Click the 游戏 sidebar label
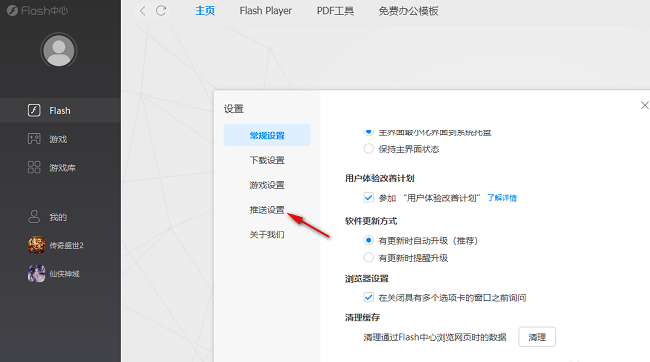650x362 pixels. point(58,139)
